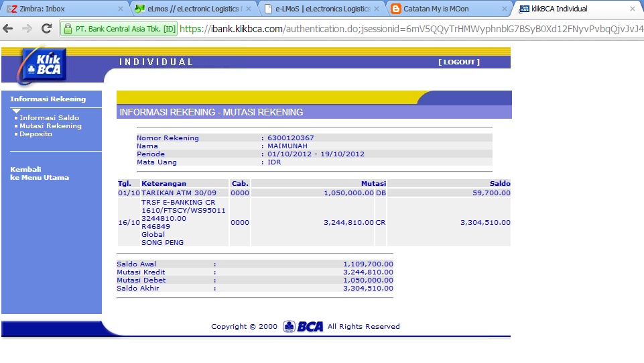This screenshot has height=363, width=644.
Task: Click account number 6300120367
Action: click(x=290, y=138)
